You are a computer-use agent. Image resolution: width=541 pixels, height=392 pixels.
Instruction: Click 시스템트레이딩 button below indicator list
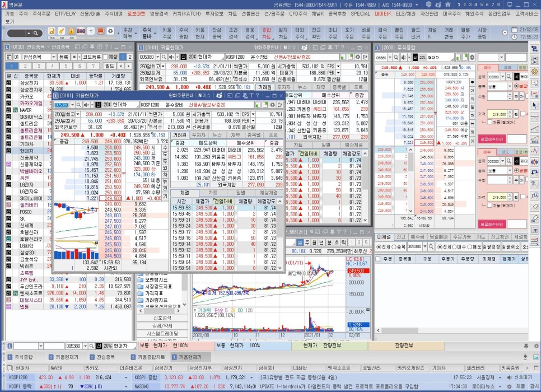[162, 334]
